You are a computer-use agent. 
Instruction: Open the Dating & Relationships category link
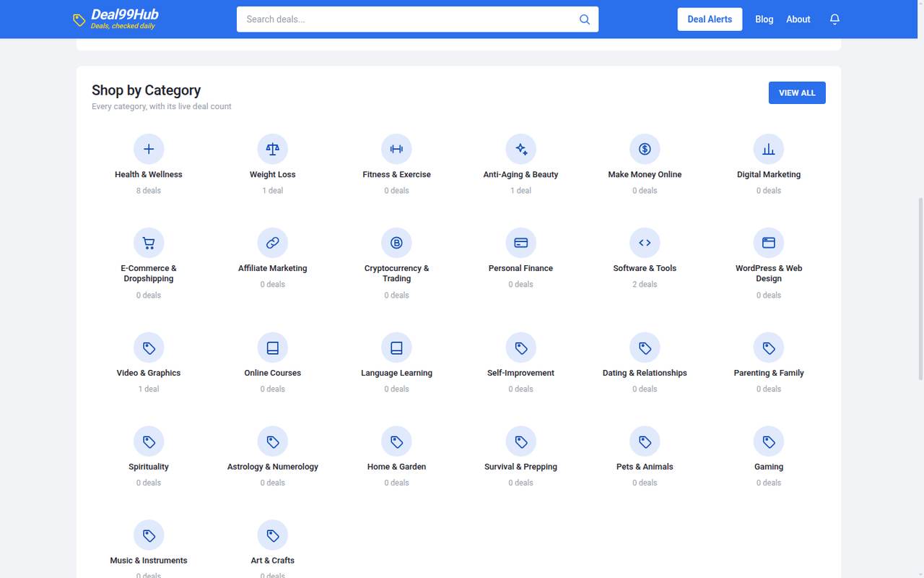coord(645,373)
